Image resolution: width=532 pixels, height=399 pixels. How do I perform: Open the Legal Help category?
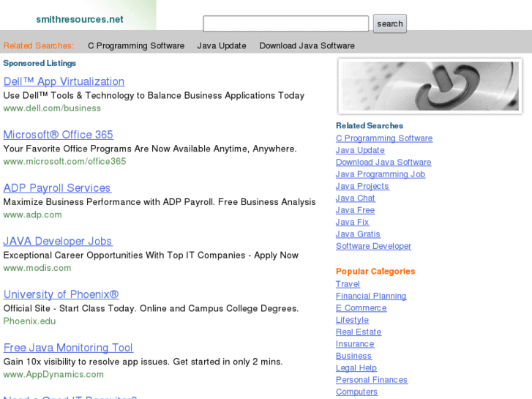pos(356,368)
